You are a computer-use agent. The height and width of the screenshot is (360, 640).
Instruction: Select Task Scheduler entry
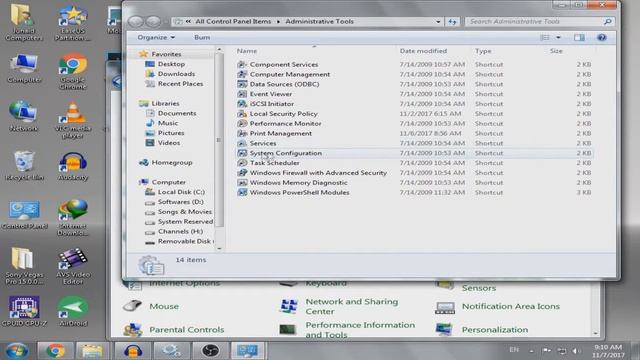pos(274,163)
